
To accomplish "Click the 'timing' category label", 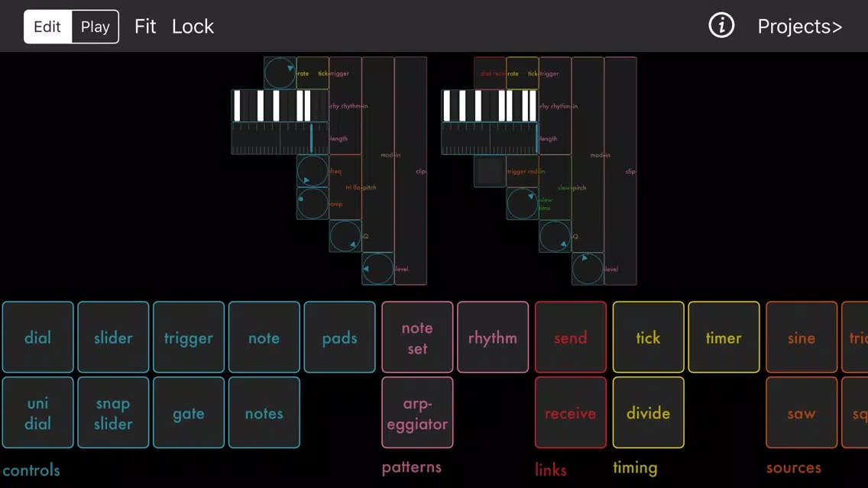I will pos(635,467).
